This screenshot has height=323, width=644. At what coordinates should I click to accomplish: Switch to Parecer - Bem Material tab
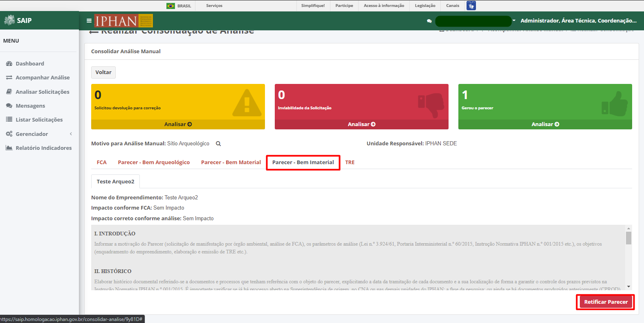(x=231, y=163)
